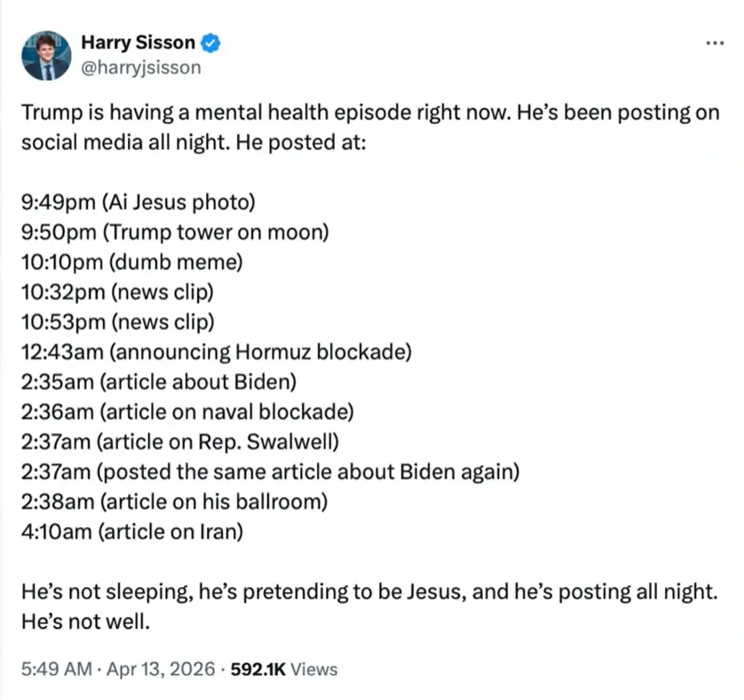Click the 9:49pm Ai Jesus photo line
This screenshot has height=700, width=744.
point(139,203)
